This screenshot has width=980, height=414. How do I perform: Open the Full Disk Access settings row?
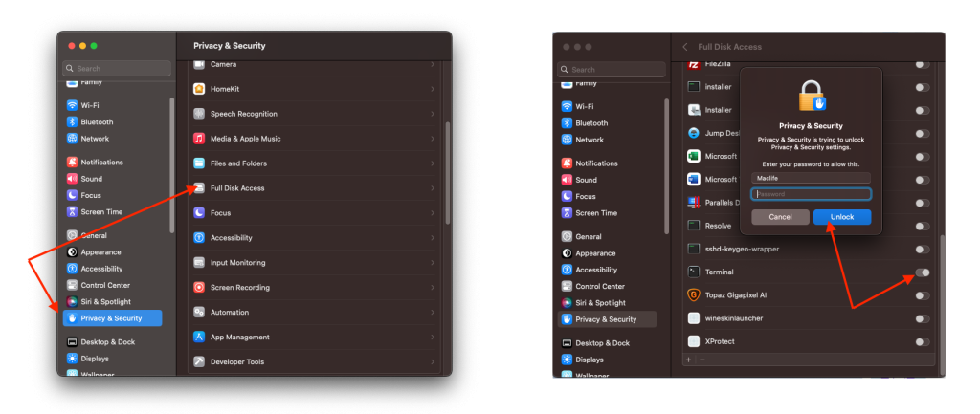[x=314, y=188]
